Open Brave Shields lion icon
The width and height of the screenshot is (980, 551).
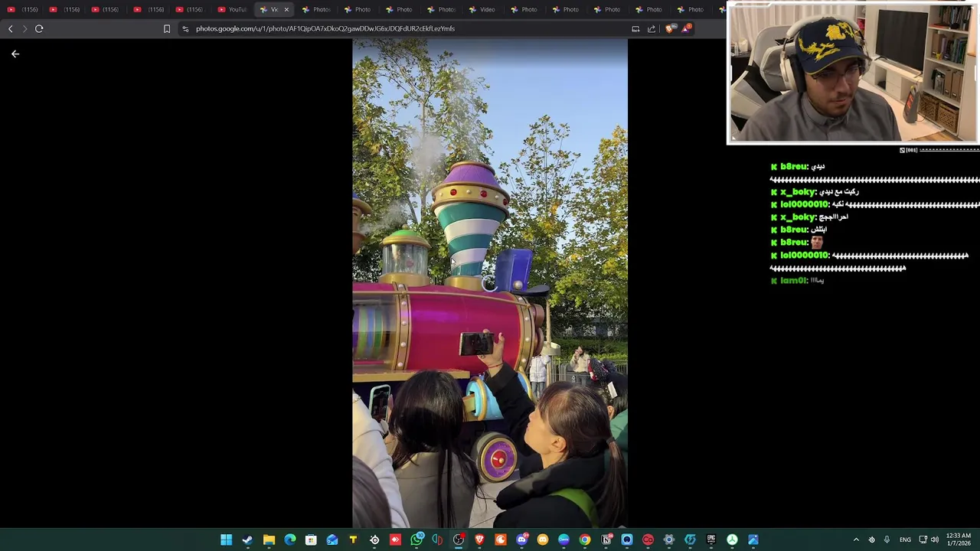tap(671, 28)
